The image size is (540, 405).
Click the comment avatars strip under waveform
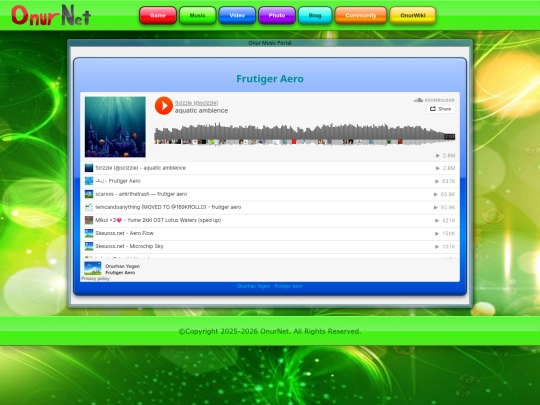tap(279, 142)
